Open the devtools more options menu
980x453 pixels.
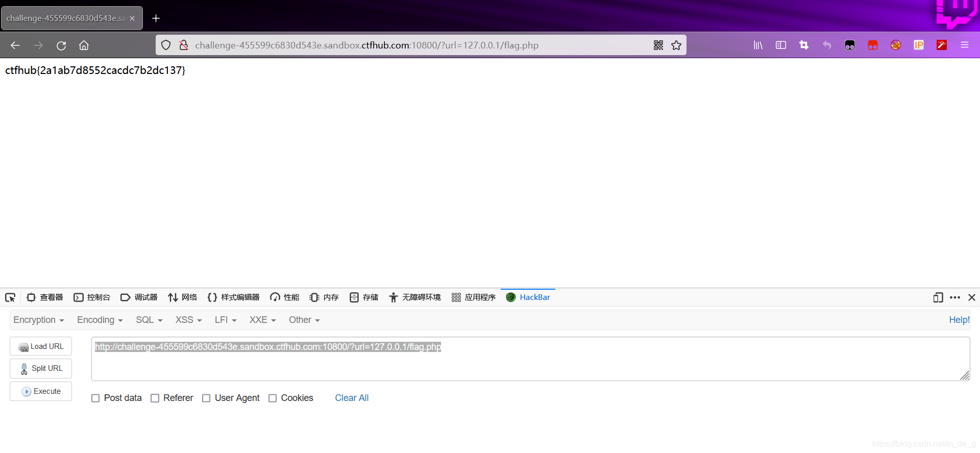click(955, 297)
